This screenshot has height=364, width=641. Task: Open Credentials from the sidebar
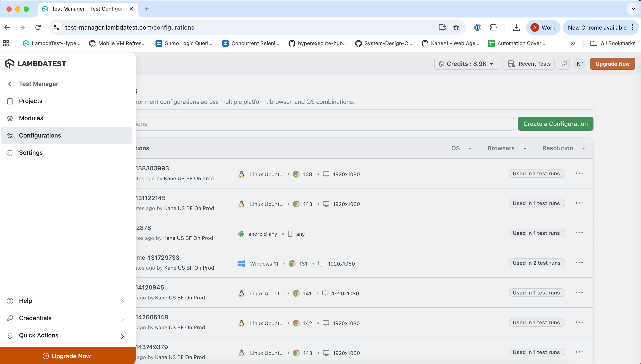click(x=35, y=318)
